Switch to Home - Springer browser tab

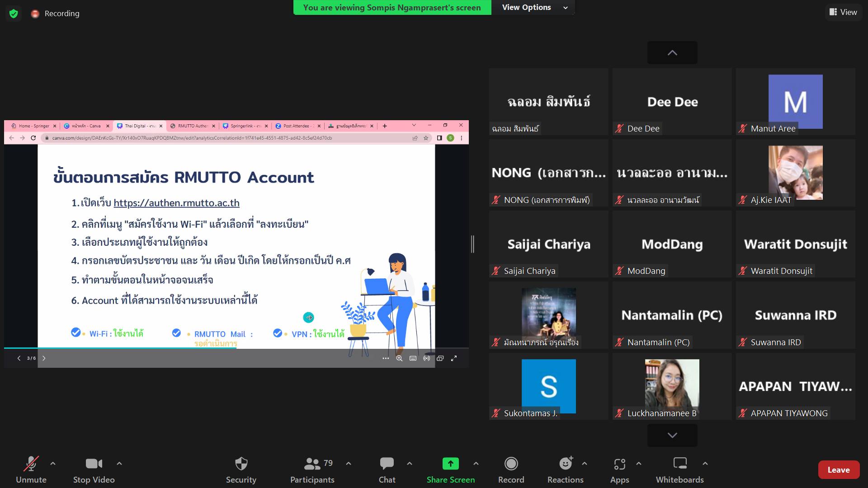tap(33, 126)
